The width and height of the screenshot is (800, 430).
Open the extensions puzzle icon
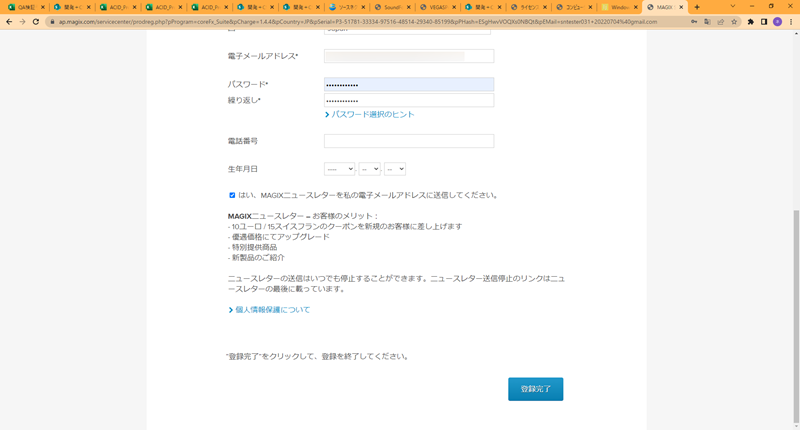[x=751, y=22]
